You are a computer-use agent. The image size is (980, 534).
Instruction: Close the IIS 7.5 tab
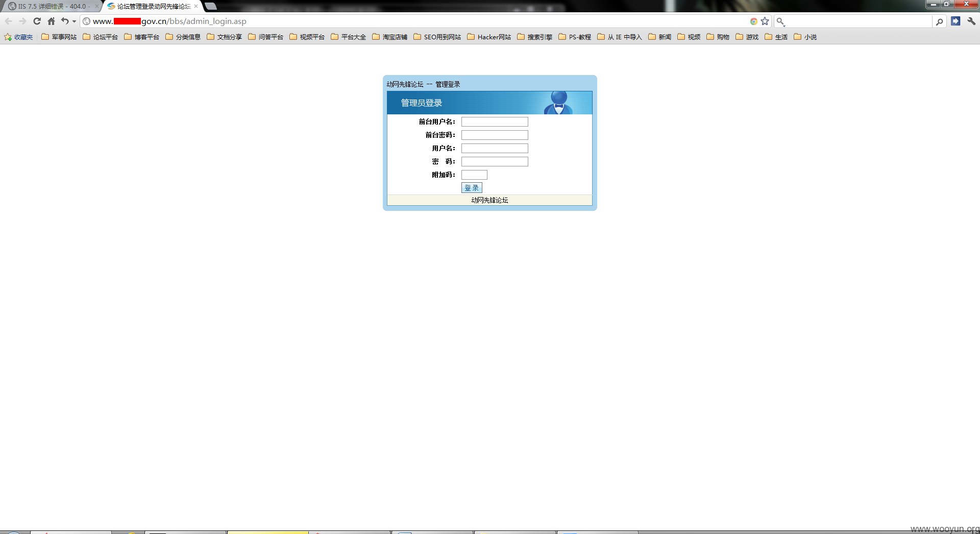coord(96,6)
